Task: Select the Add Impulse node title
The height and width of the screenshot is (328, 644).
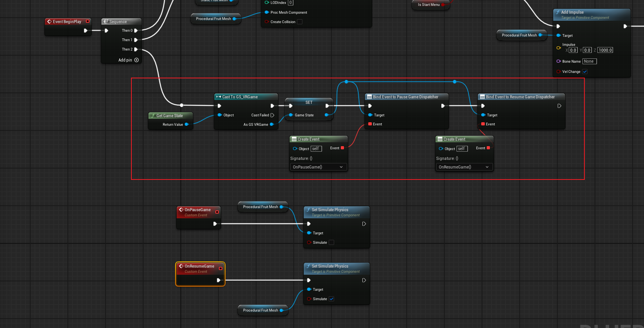Action: (x=572, y=12)
